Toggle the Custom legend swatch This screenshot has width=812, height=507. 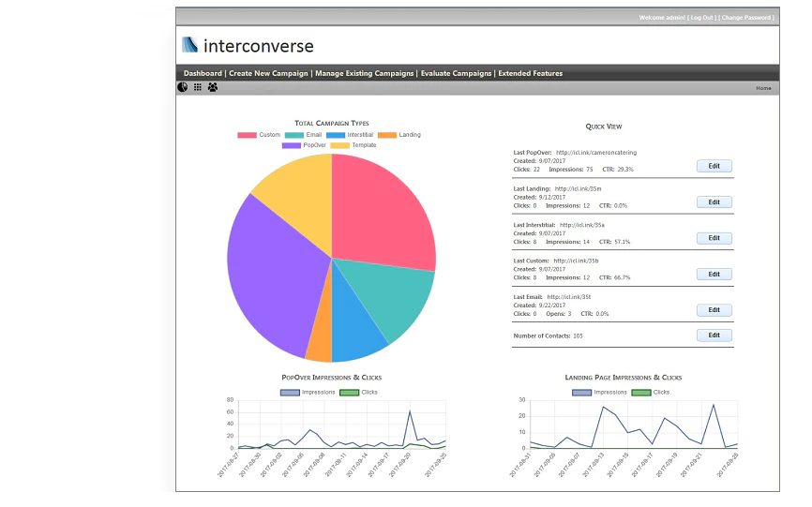tap(247, 135)
